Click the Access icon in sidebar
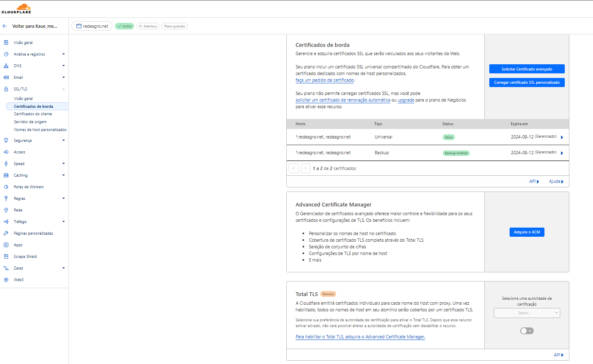The height and width of the screenshot is (364, 593). 6,152
